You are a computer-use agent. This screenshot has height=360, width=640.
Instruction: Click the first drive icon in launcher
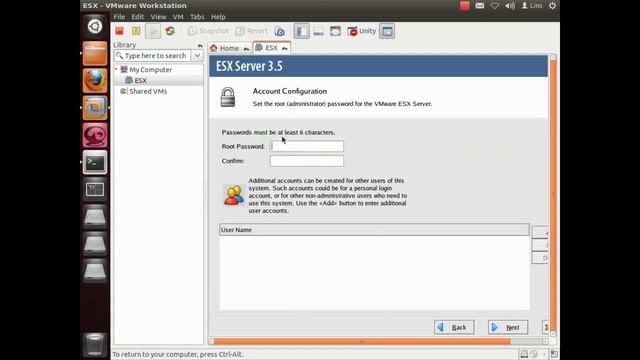[x=95, y=217]
